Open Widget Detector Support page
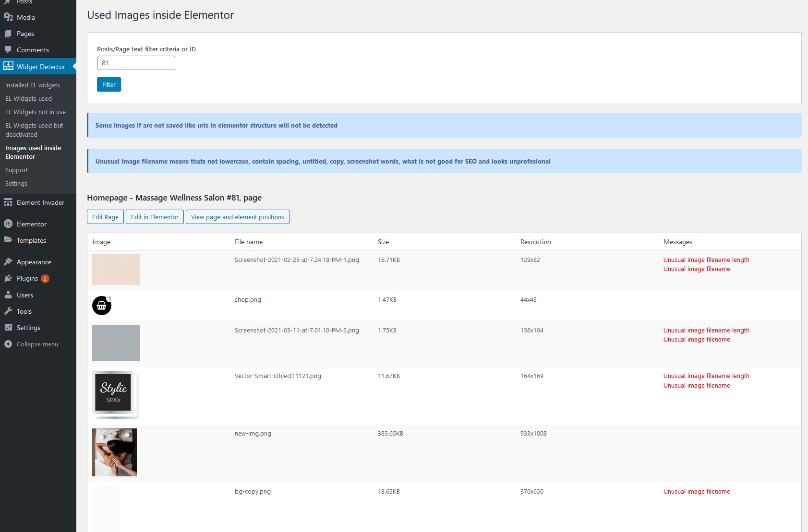This screenshot has width=808, height=532. point(17,170)
